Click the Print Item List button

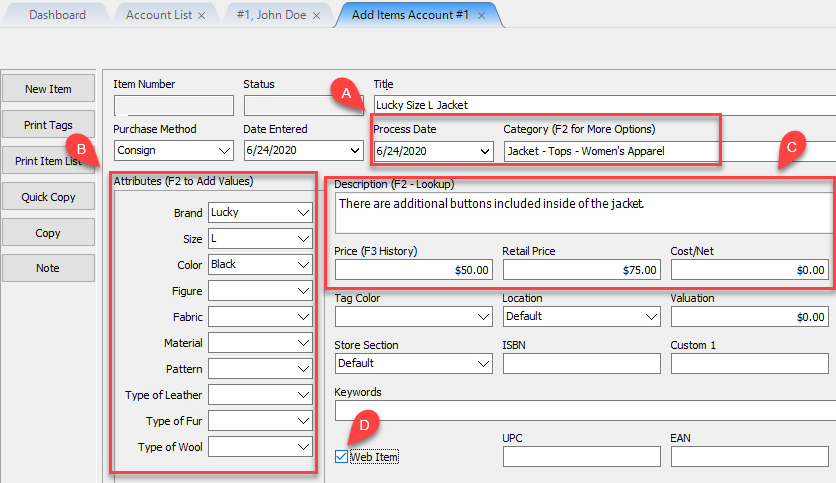pyautogui.click(x=49, y=160)
